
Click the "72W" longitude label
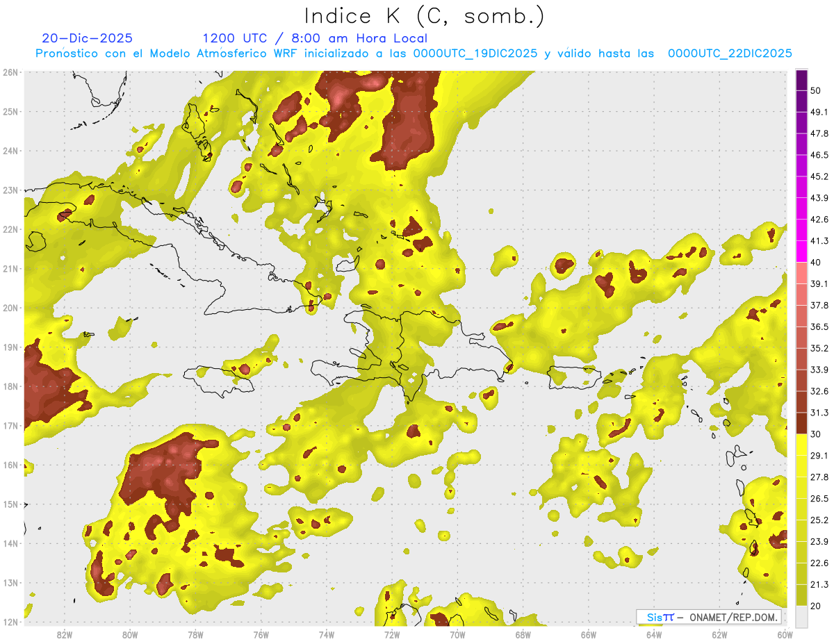[x=391, y=634]
